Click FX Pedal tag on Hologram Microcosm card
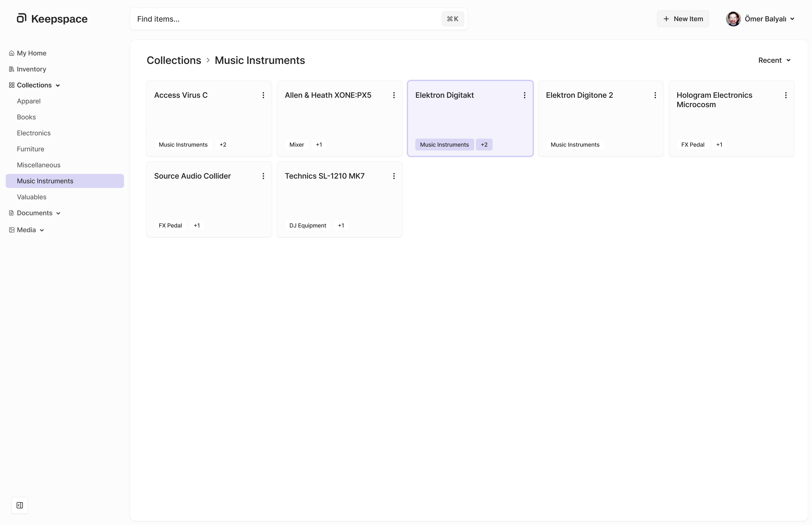Viewport: 812px width, 525px height. click(693, 145)
